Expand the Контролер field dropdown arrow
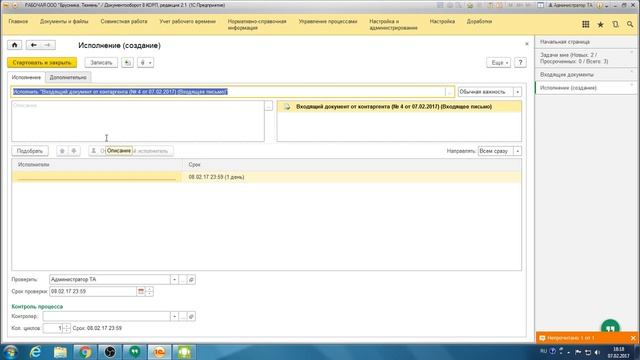Image resolution: width=640 pixels, height=360 pixels. (174, 316)
